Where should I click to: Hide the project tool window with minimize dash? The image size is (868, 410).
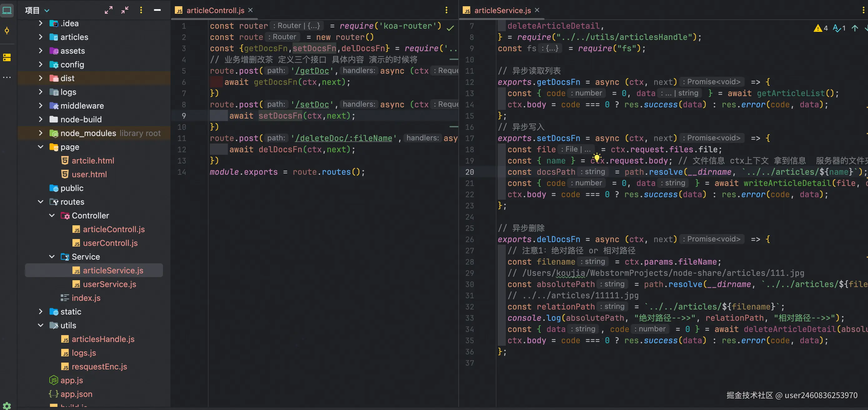click(157, 10)
